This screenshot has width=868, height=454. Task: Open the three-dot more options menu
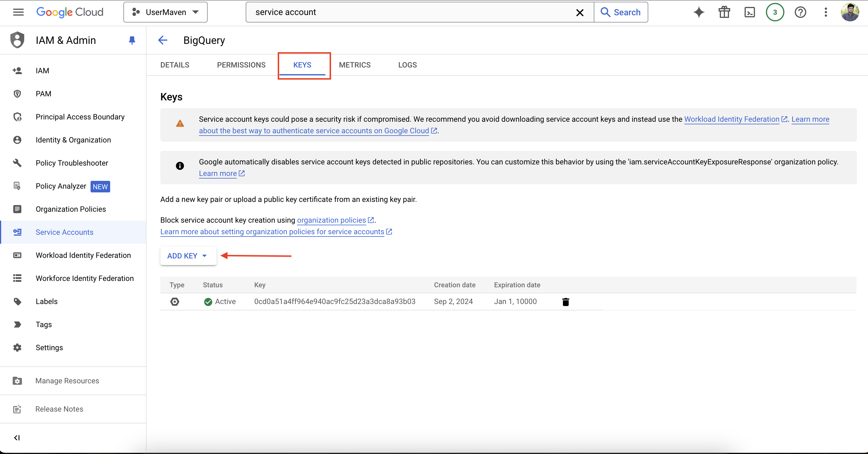click(x=826, y=12)
